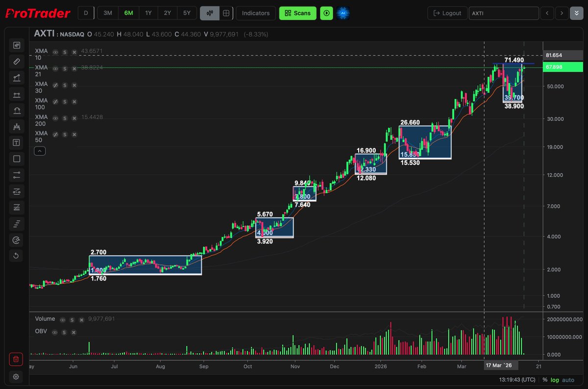Screen dimensions: 588x389
Task: Click the Scans button
Action: coord(297,13)
